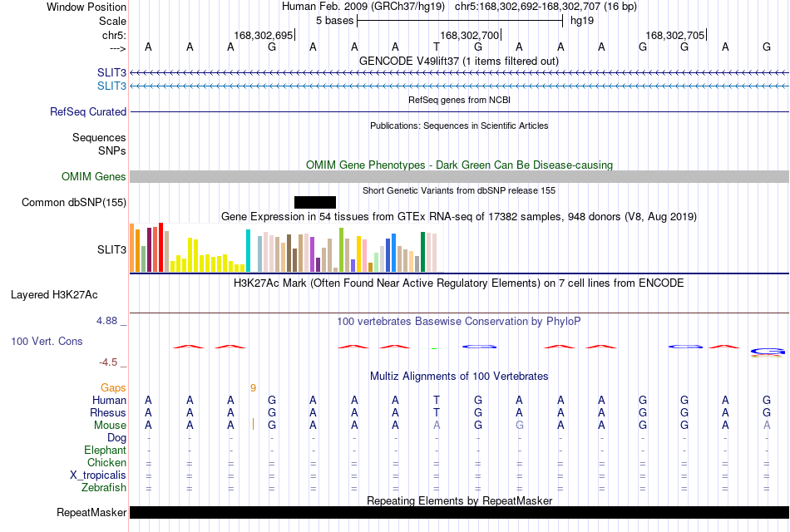
Task: Click the Common dbSNP(155) black variant block
Action: coord(315,202)
